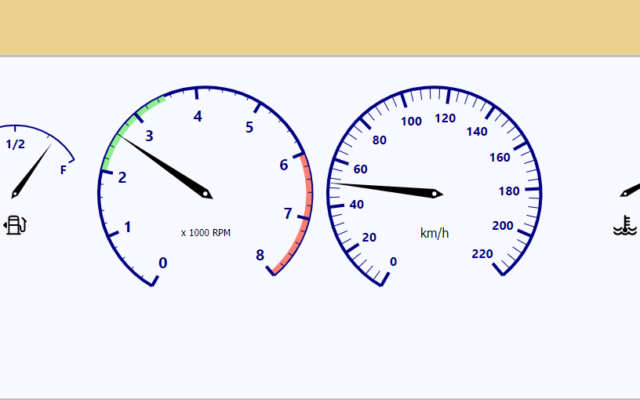Click the 180 mark on the speedometer
Viewport: 640px width, 400px height.
tap(509, 191)
